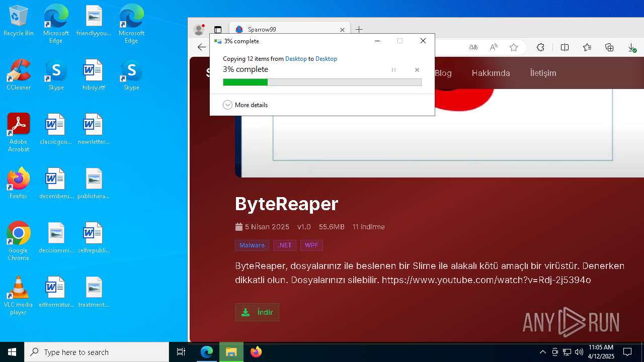
Task: Switch to File Explorer in taskbar
Action: 231,352
